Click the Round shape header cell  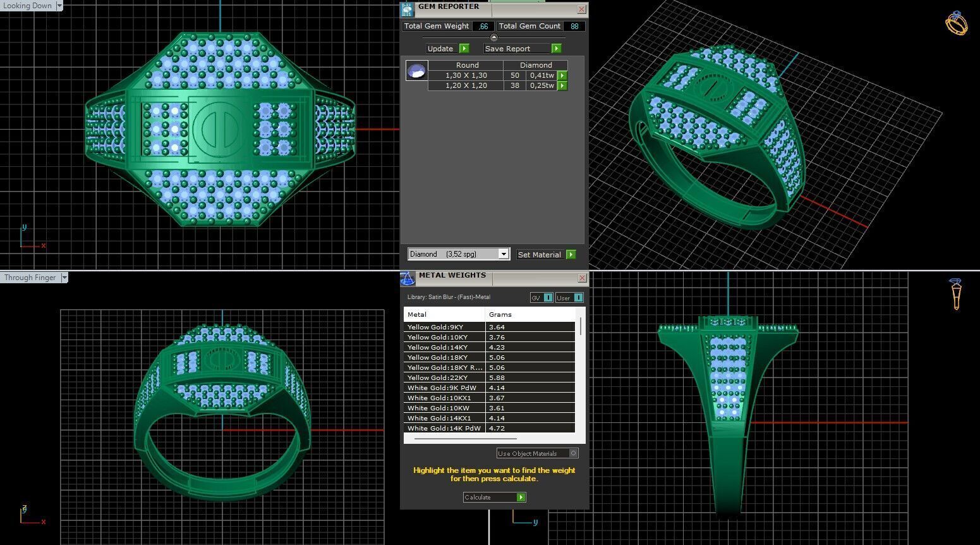click(466, 65)
